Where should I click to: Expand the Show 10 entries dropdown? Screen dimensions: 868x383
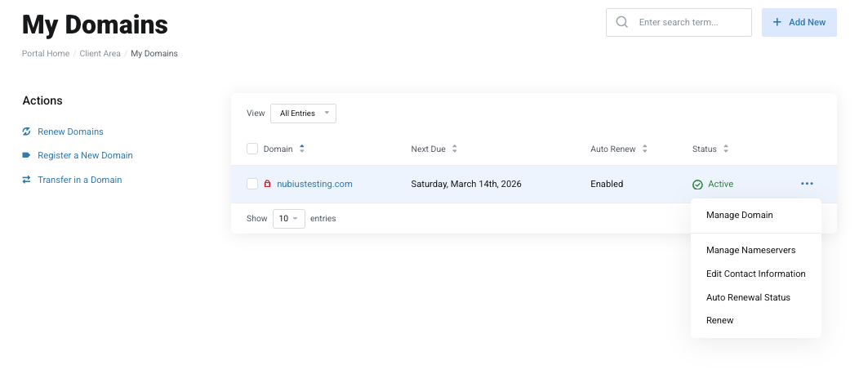(x=288, y=219)
